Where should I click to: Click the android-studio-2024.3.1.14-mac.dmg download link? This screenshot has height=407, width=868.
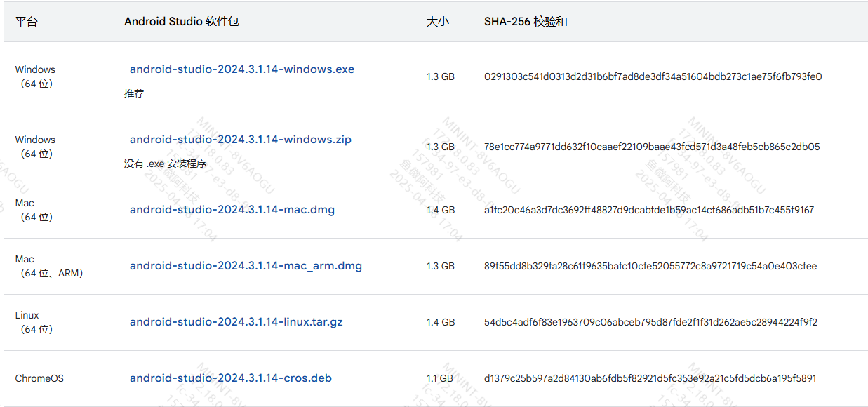pyautogui.click(x=232, y=210)
